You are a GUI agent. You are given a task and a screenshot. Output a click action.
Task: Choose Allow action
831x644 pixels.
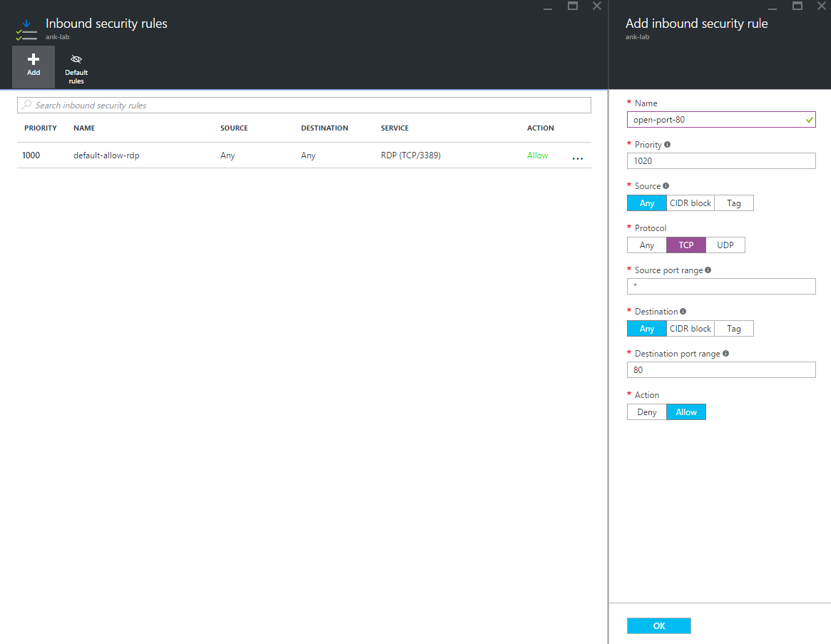click(x=685, y=412)
